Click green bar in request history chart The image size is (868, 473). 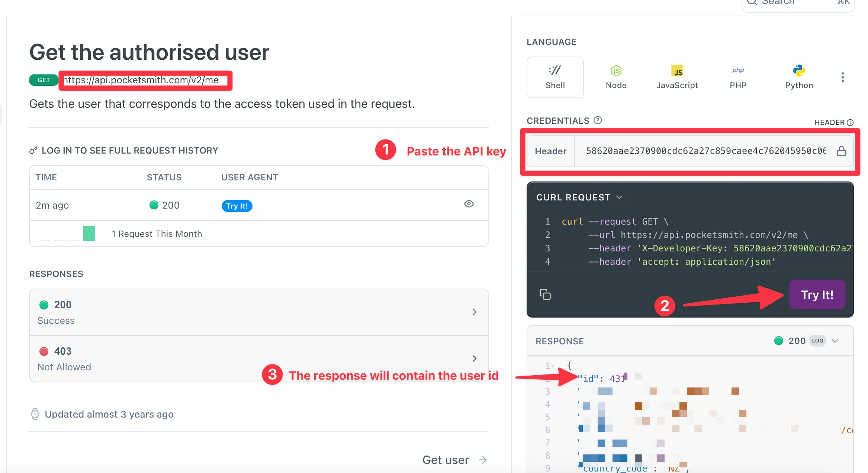pyautogui.click(x=89, y=234)
